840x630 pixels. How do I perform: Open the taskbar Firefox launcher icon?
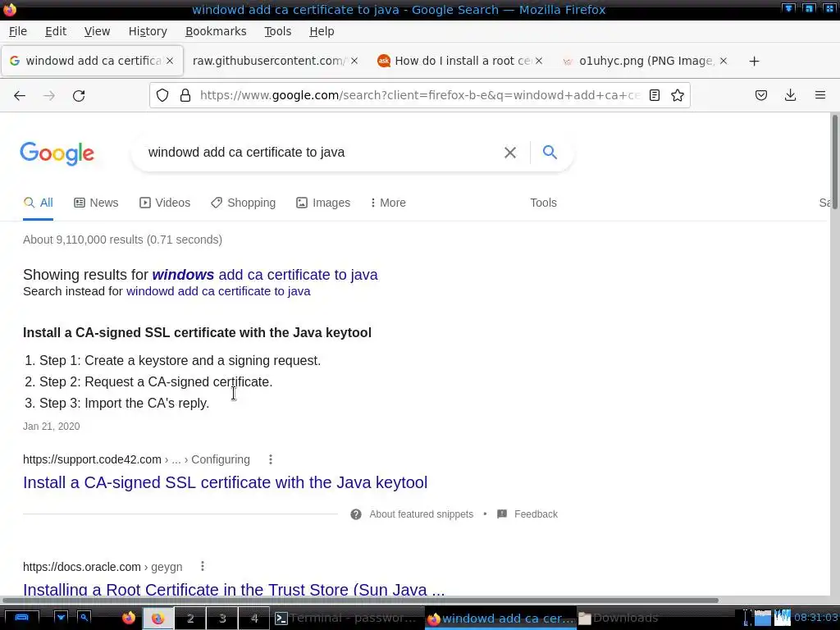(x=129, y=619)
